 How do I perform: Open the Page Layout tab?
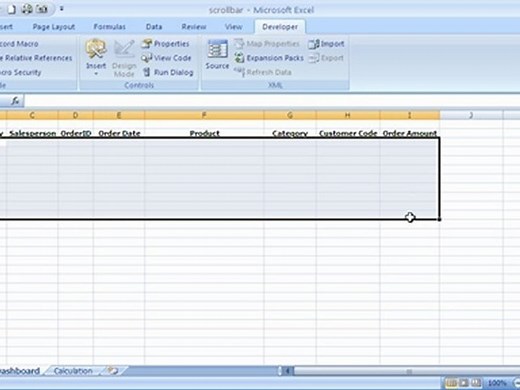(x=54, y=27)
